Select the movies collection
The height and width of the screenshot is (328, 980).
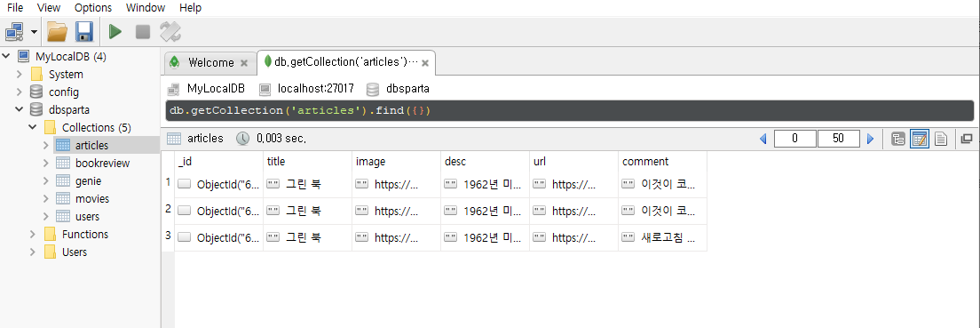(x=92, y=198)
